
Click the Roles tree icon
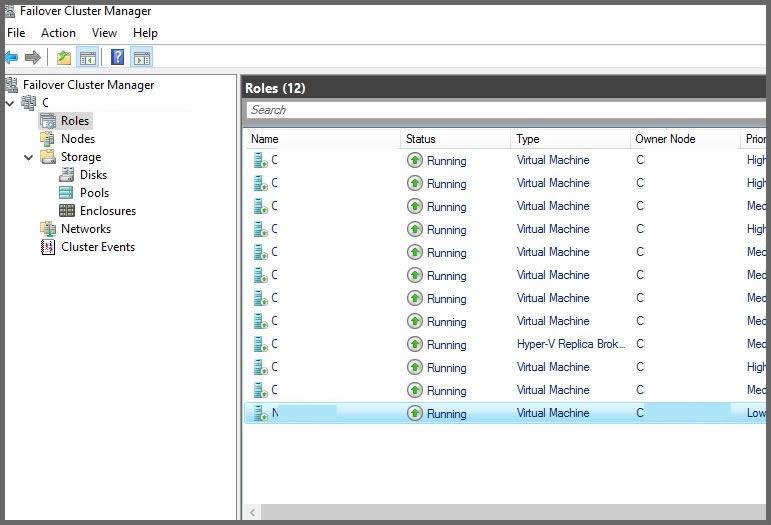point(48,121)
